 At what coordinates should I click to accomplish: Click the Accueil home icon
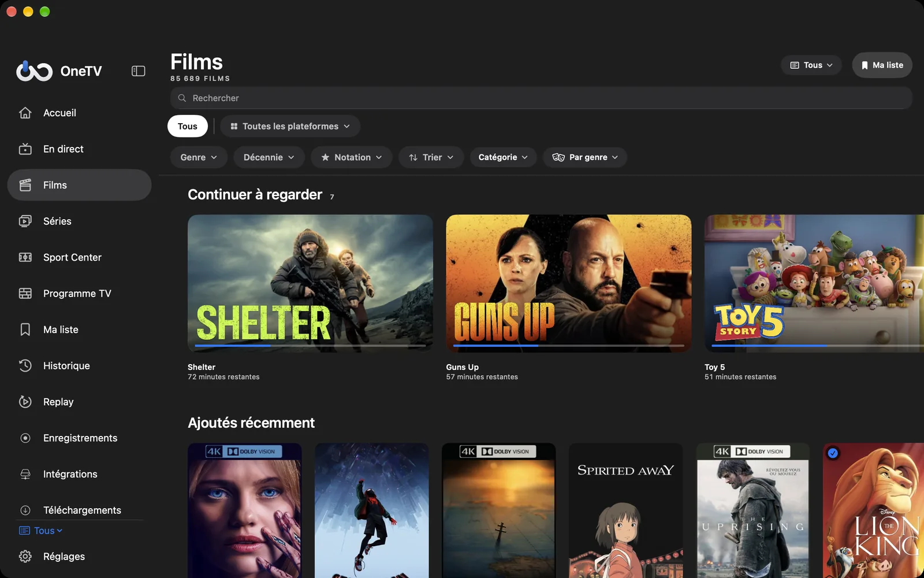[25, 113]
